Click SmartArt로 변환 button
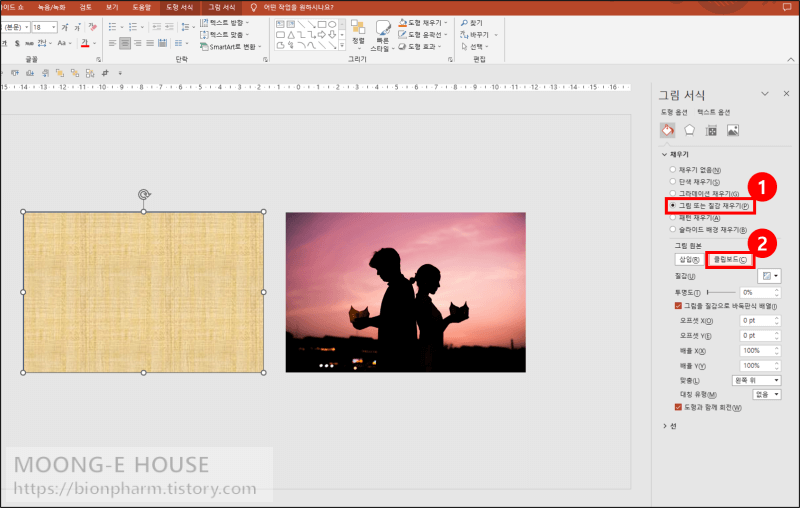800x508 pixels. pyautogui.click(x=231, y=46)
